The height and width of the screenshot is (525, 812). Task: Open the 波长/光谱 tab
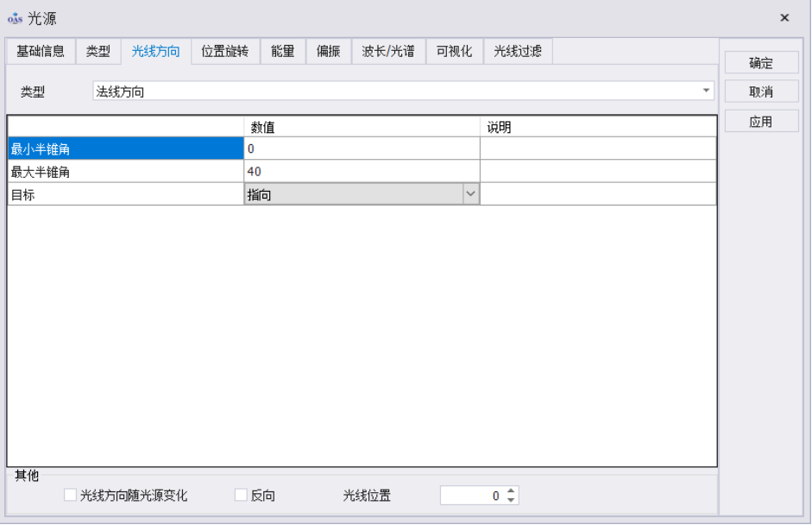coord(388,51)
